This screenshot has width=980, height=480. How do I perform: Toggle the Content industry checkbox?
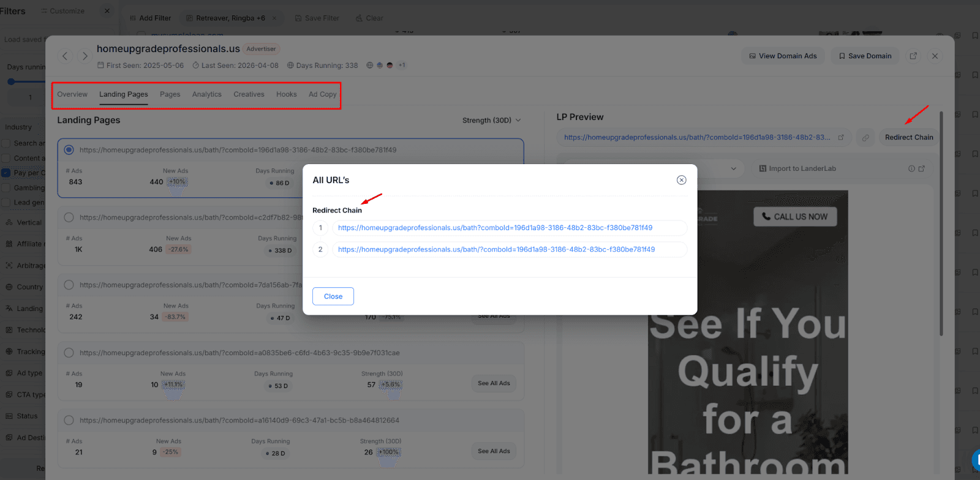tap(6, 158)
